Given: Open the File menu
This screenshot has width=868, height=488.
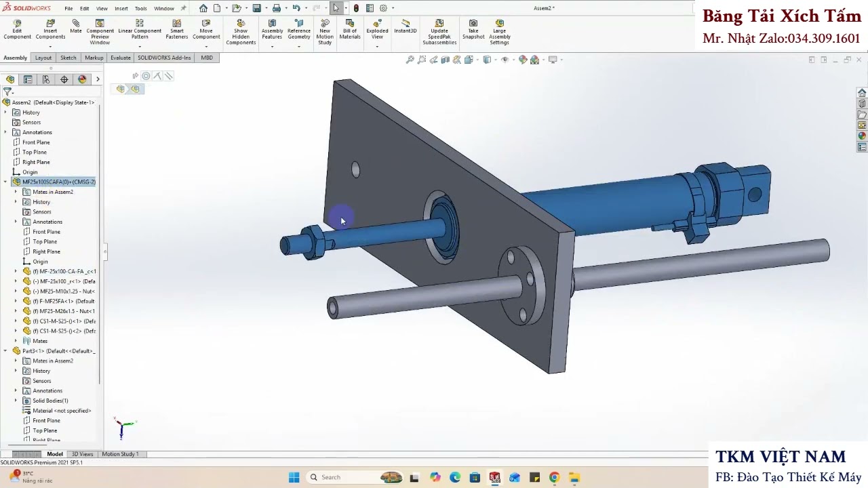Looking at the screenshot, I should click(x=68, y=9).
